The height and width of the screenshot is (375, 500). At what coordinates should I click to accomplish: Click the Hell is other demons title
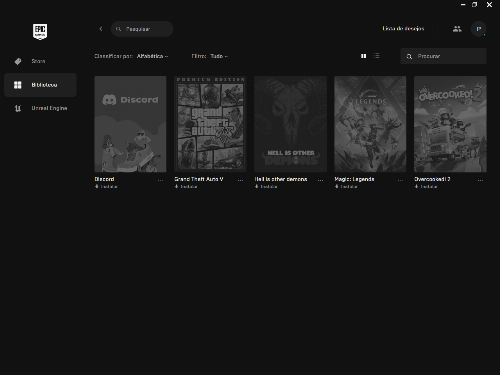(x=281, y=179)
